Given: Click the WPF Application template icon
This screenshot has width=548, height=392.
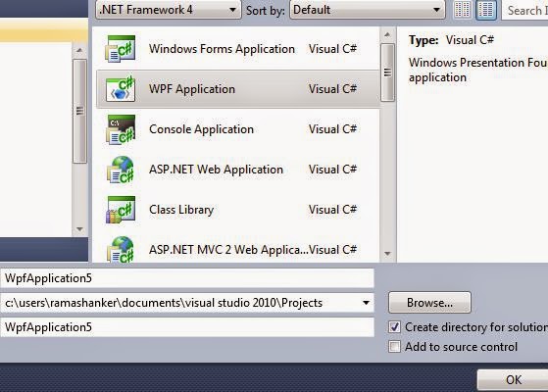Looking at the screenshot, I should (121, 89).
